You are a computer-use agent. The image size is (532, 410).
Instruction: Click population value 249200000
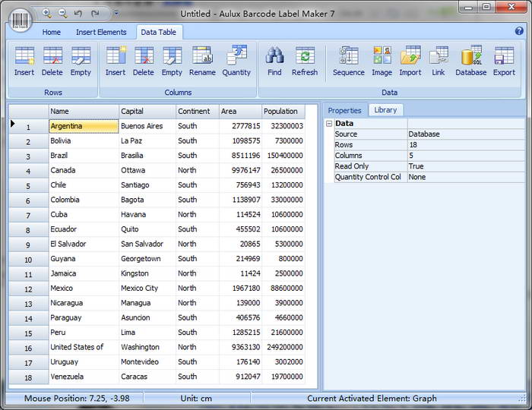point(283,347)
